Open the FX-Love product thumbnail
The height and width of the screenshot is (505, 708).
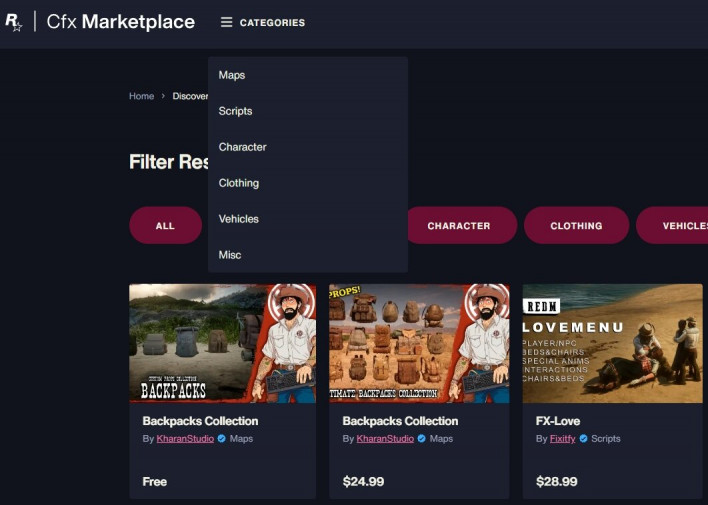612,343
